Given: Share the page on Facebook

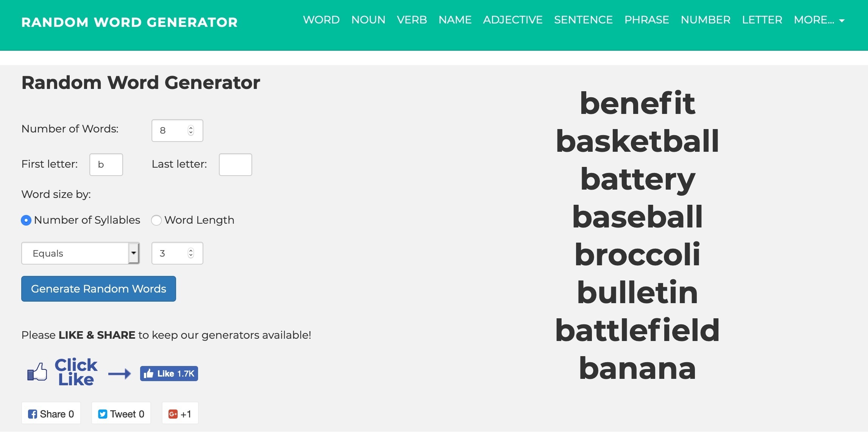Looking at the screenshot, I should coord(51,414).
